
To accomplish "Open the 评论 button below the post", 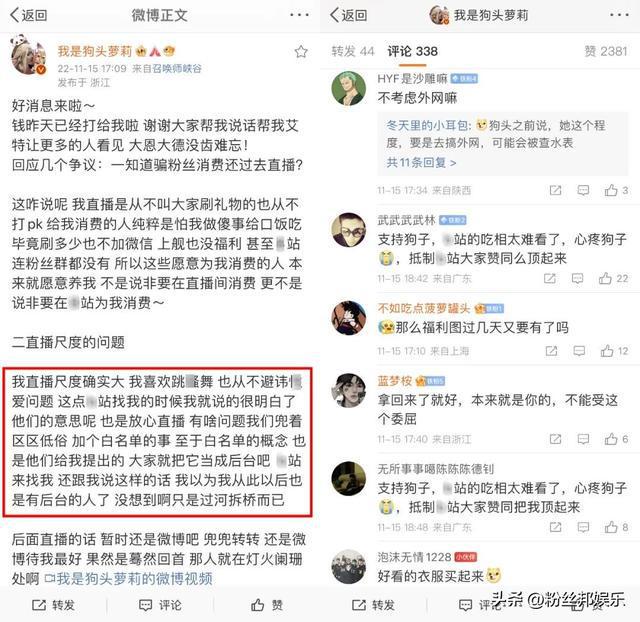I will pyautogui.click(x=160, y=605).
